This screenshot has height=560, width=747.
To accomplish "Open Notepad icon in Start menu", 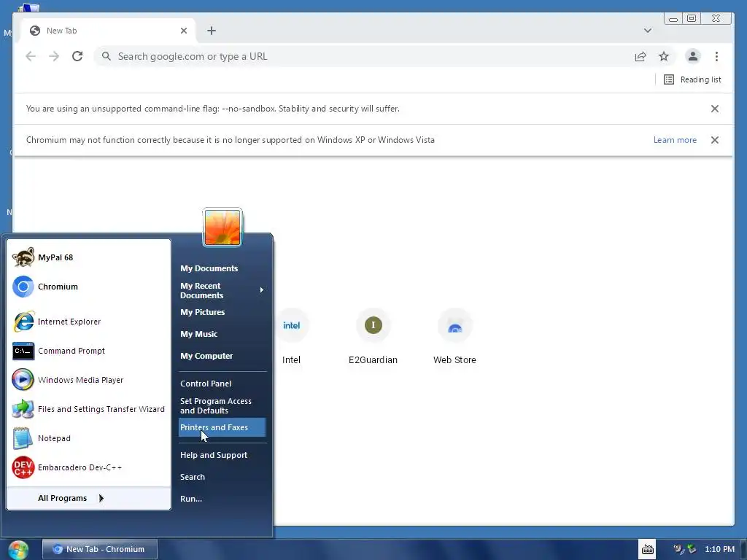I will (x=23, y=438).
